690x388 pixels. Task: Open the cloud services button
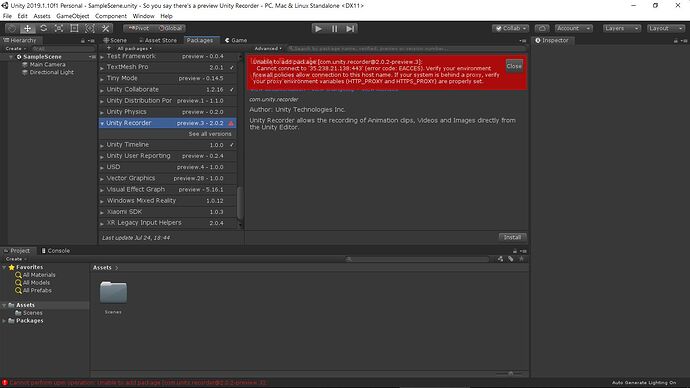pyautogui.click(x=542, y=28)
